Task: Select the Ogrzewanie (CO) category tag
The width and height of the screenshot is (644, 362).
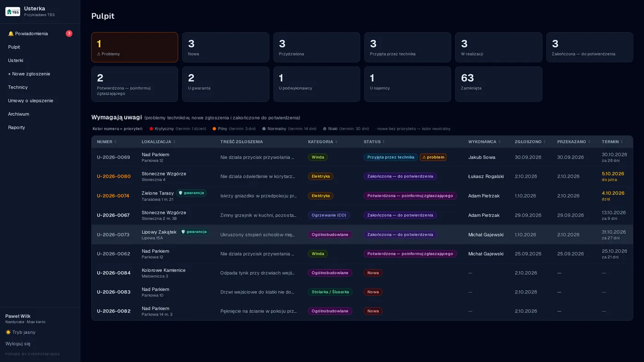Action: tap(329, 215)
